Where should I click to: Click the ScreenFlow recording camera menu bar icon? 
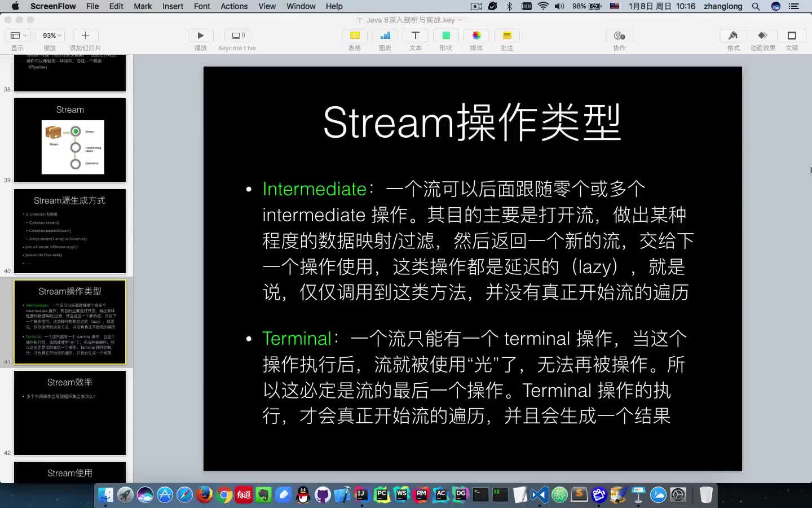click(x=476, y=6)
